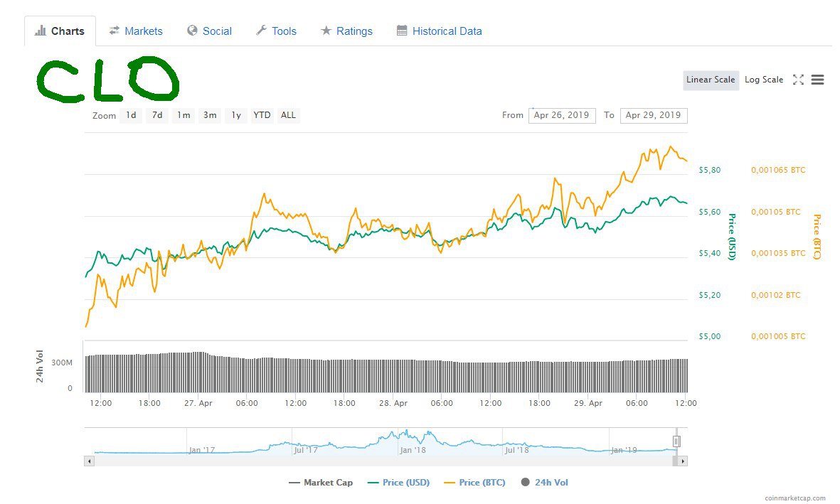Select Linear Scale button
The height and width of the screenshot is (504, 840).
(711, 80)
